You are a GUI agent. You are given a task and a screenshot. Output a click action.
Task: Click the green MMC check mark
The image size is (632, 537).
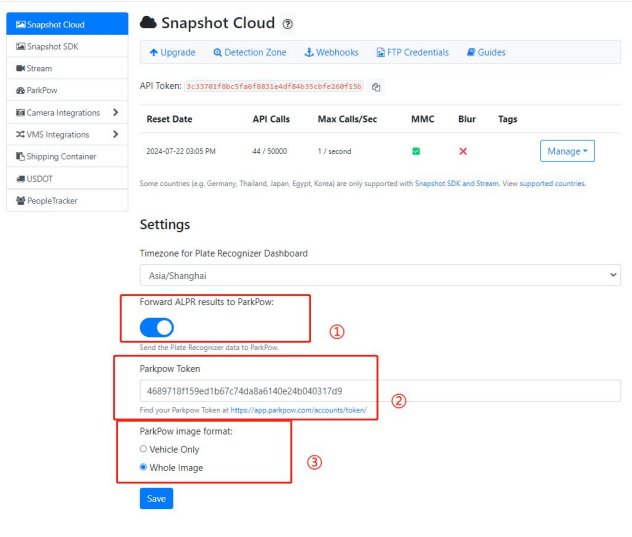416,151
